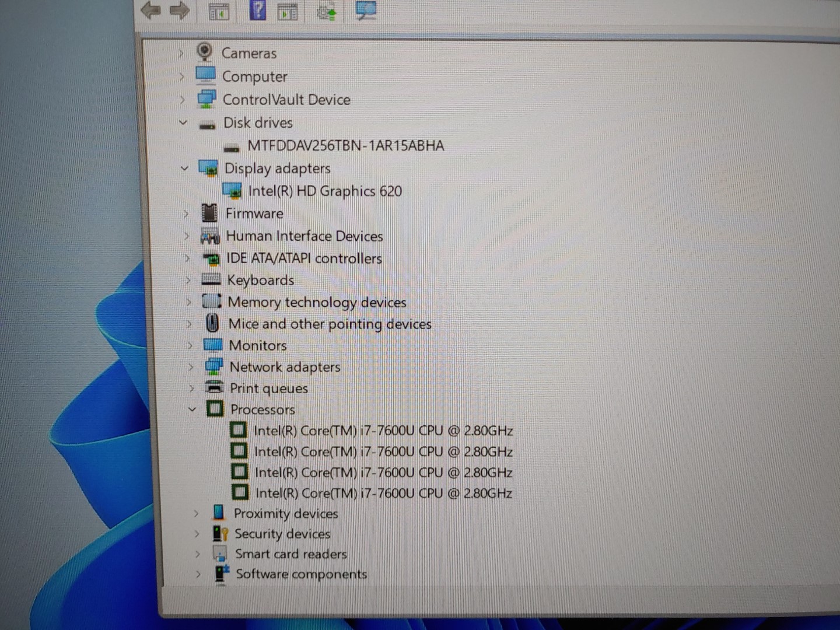Viewport: 840px width, 630px height.
Task: Select the Monitors label
Action: pyautogui.click(x=258, y=345)
